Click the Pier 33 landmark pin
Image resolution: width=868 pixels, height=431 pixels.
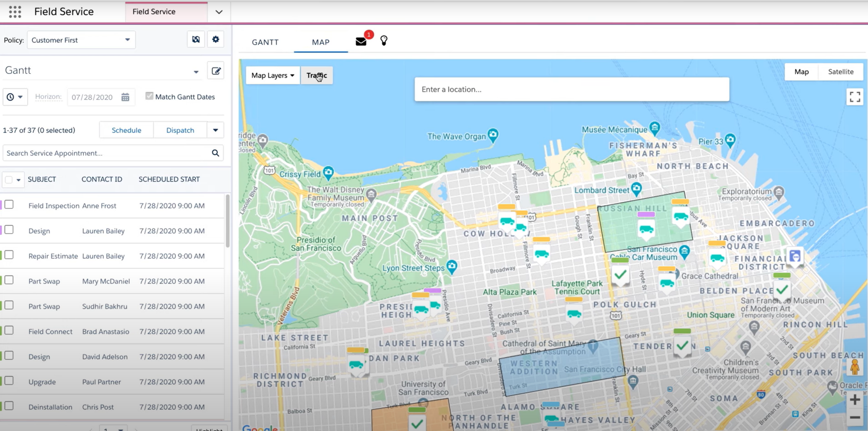click(x=730, y=140)
